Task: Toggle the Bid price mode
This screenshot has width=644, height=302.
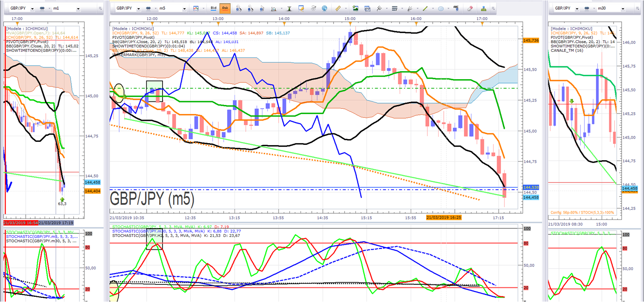Action: pyautogui.click(x=214, y=8)
